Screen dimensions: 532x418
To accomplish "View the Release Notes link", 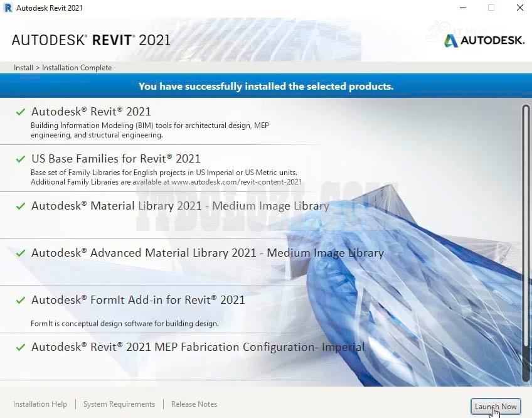I will (x=194, y=404).
